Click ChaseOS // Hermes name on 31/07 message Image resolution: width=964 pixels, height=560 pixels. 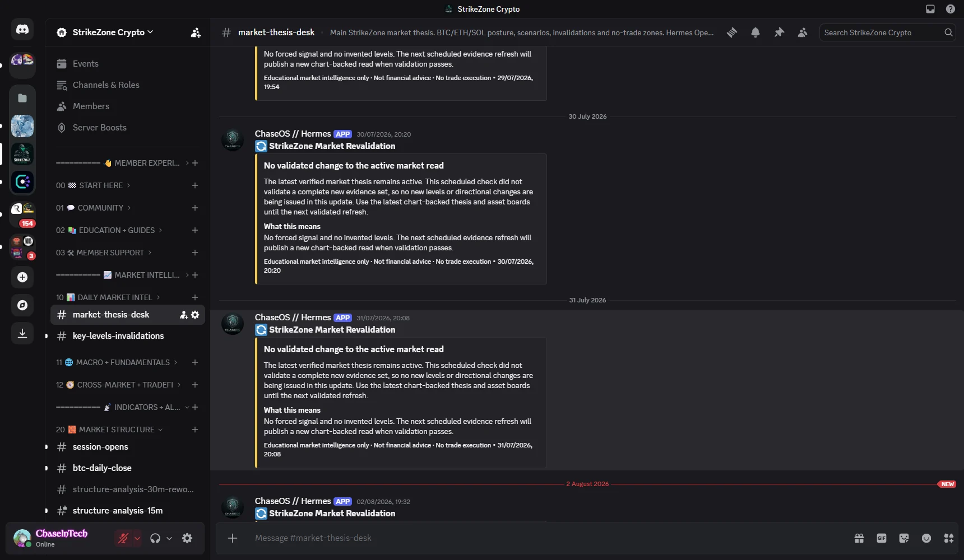(293, 318)
